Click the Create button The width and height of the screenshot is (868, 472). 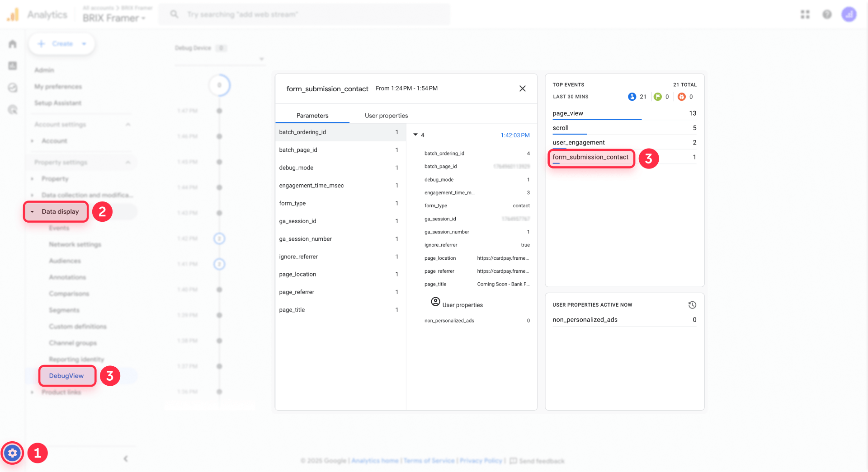tap(62, 44)
